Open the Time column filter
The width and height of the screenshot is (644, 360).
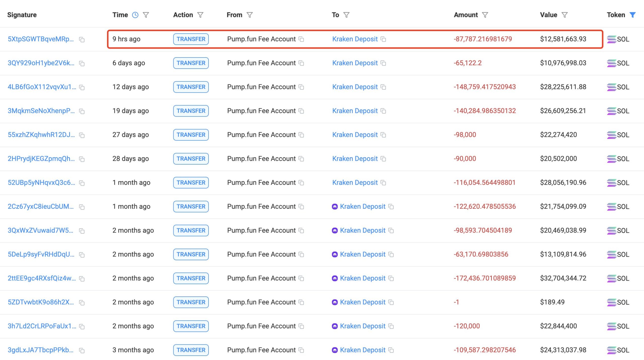tap(146, 15)
